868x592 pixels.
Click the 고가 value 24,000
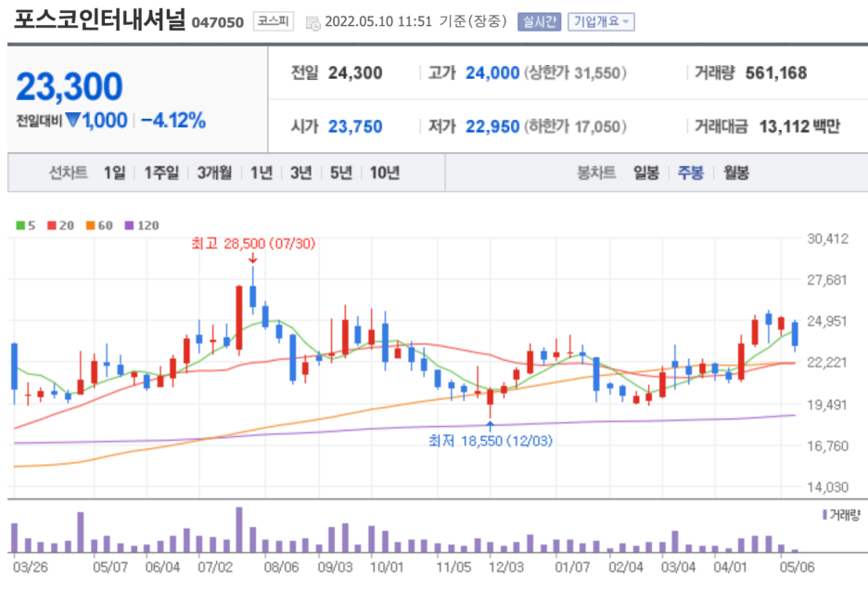pos(492,73)
